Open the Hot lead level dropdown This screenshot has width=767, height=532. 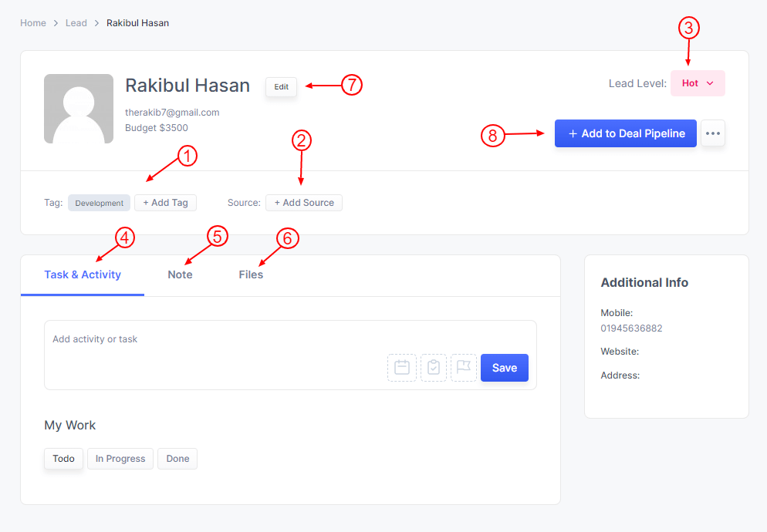coord(697,82)
